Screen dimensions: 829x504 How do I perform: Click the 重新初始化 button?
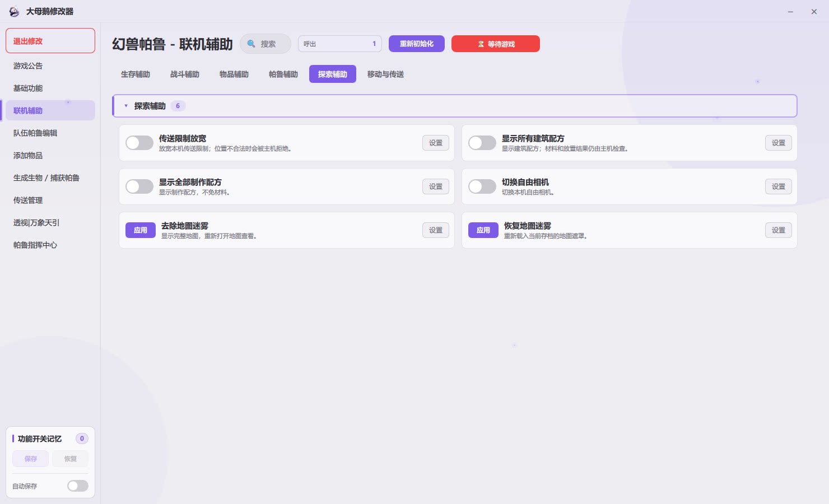pos(417,44)
